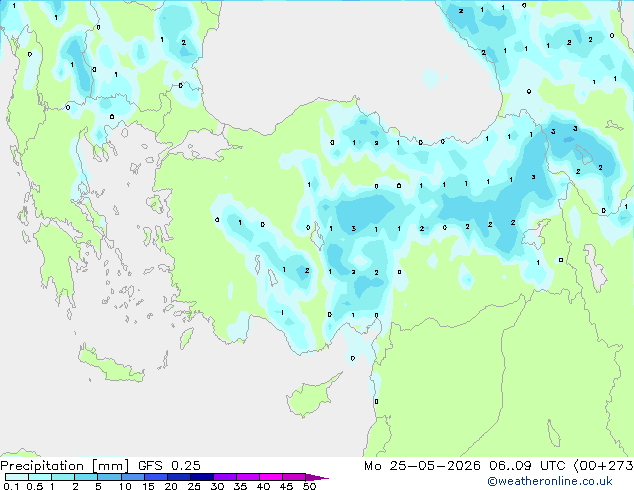The image size is (634, 490).
Task: Pick the navy swatch between 25 and 30
Action: pyautogui.click(x=202, y=477)
